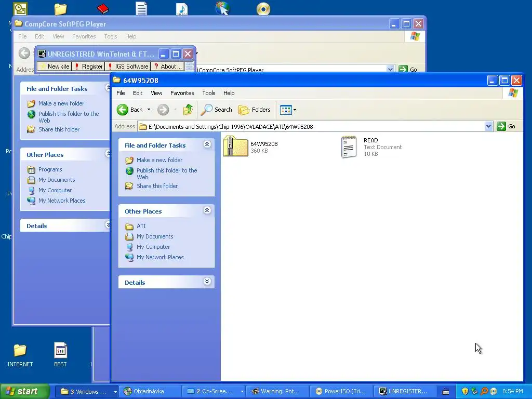Open the 3 Windows taskbar group
532x399 pixels.
pyautogui.click(x=86, y=392)
